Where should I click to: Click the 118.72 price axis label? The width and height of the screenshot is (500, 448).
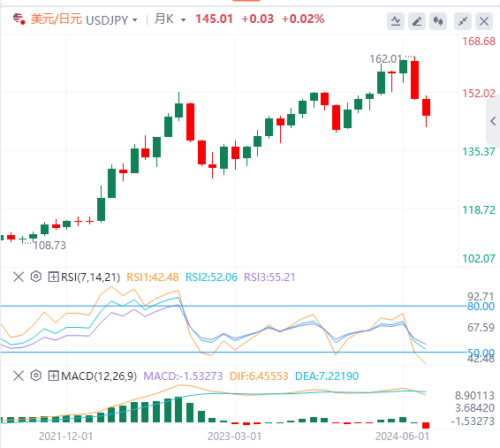click(479, 210)
